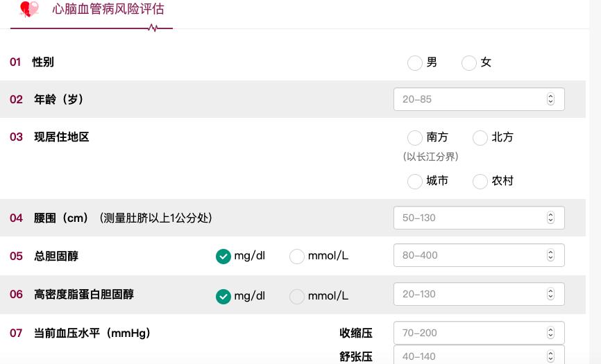
Task: Click the age spinner arrows
Action: click(550, 99)
